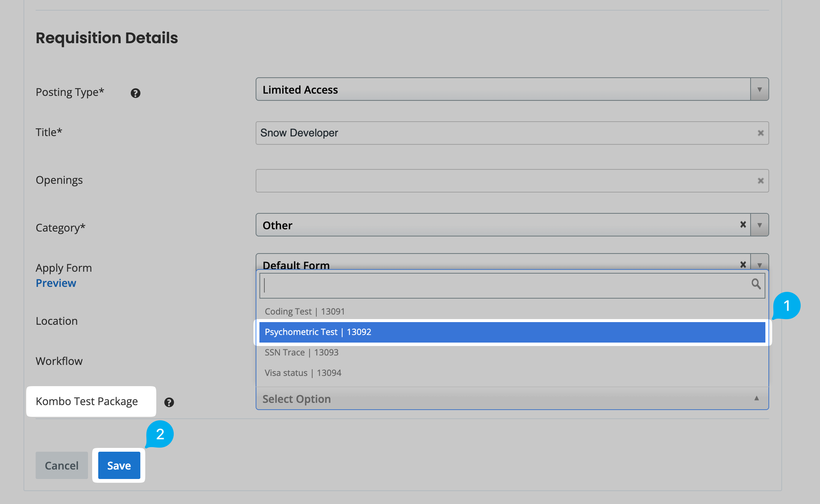Select Coding Test | 13091 option

click(x=305, y=311)
